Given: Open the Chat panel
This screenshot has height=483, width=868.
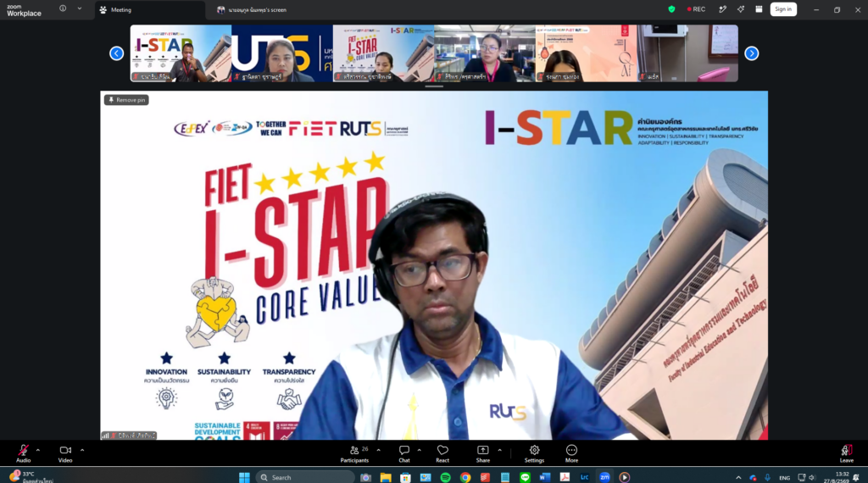Looking at the screenshot, I should [404, 453].
